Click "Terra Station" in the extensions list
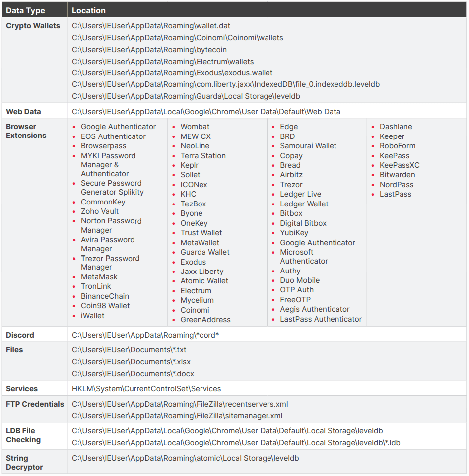The image size is (469, 476). coord(203,156)
